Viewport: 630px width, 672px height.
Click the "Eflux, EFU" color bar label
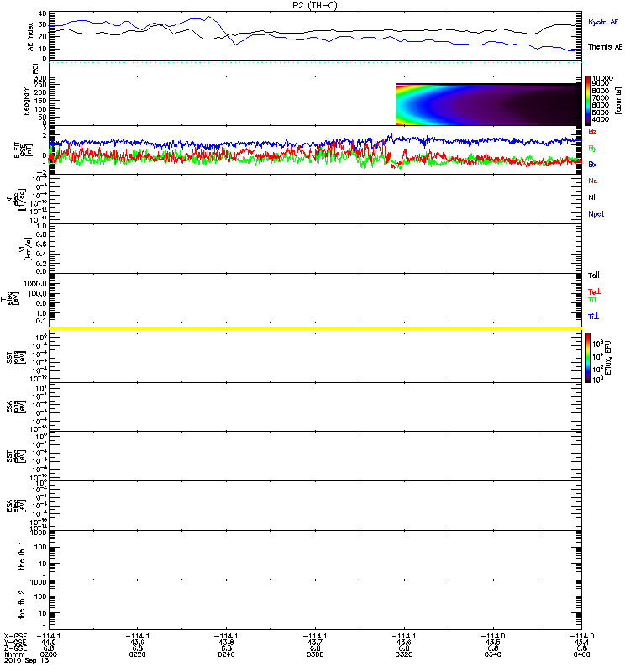click(x=608, y=358)
